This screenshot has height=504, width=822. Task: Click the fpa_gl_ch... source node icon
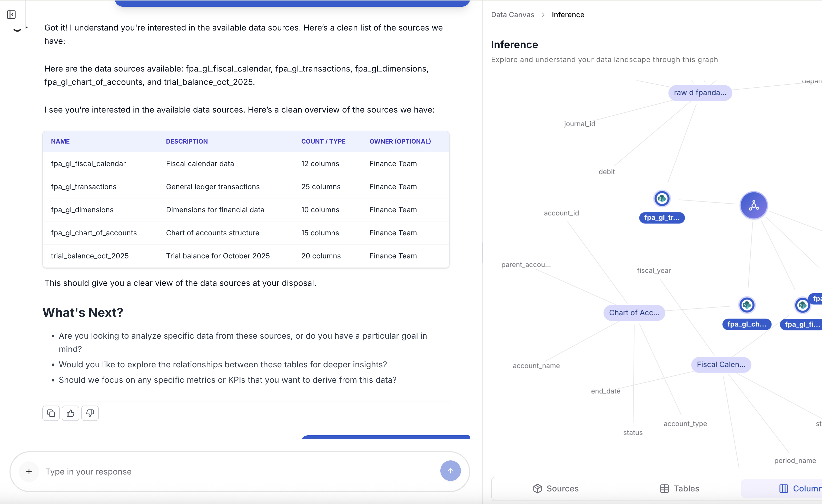(747, 305)
